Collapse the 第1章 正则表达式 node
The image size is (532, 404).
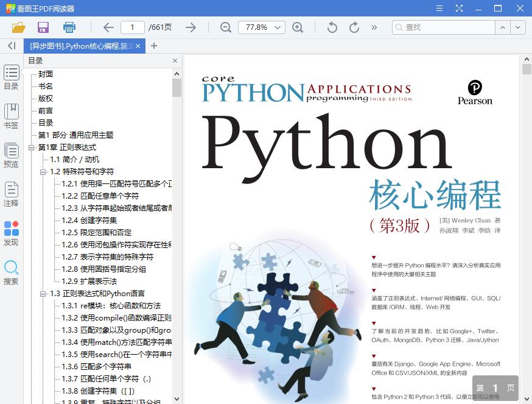pos(31,147)
